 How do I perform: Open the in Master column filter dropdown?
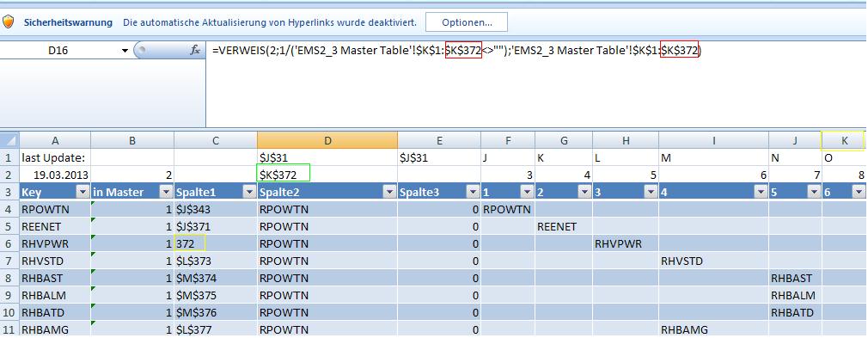pyautogui.click(x=166, y=193)
